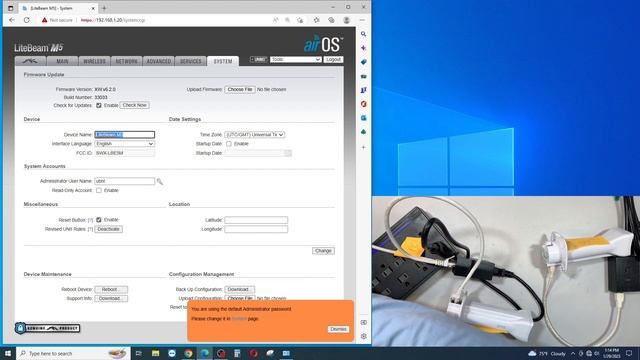Image resolution: width=640 pixels, height=360 pixels.
Task: Open the browser Settings and more menu
Action: (362, 20)
